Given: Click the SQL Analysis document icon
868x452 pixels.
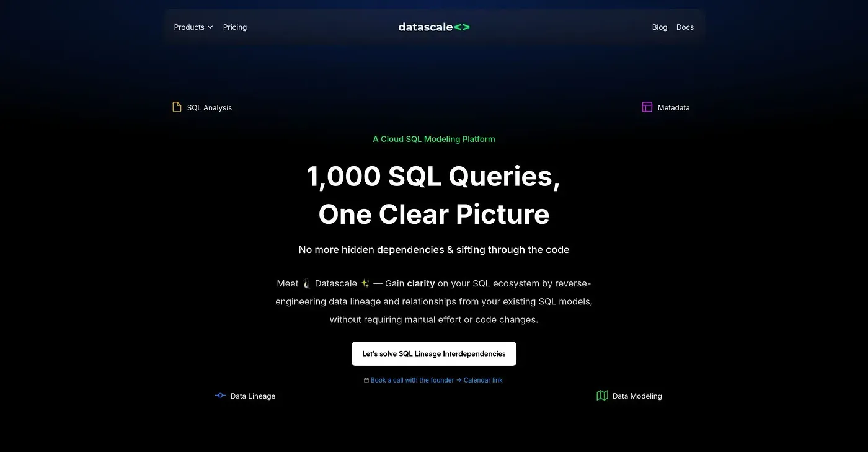Looking at the screenshot, I should click(x=177, y=107).
